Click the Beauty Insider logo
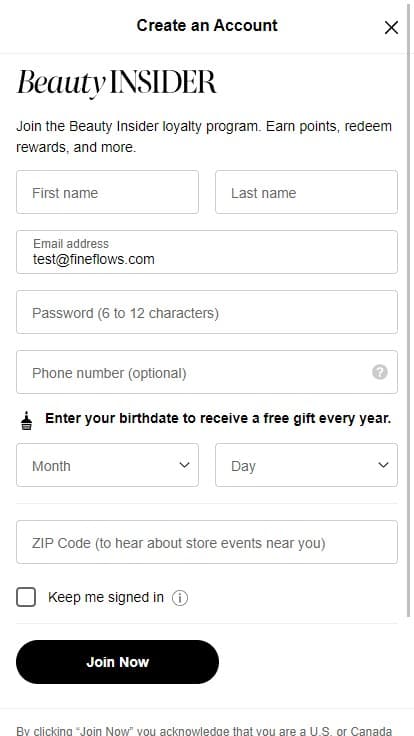Viewport: 414px width, 736px height. point(116,83)
